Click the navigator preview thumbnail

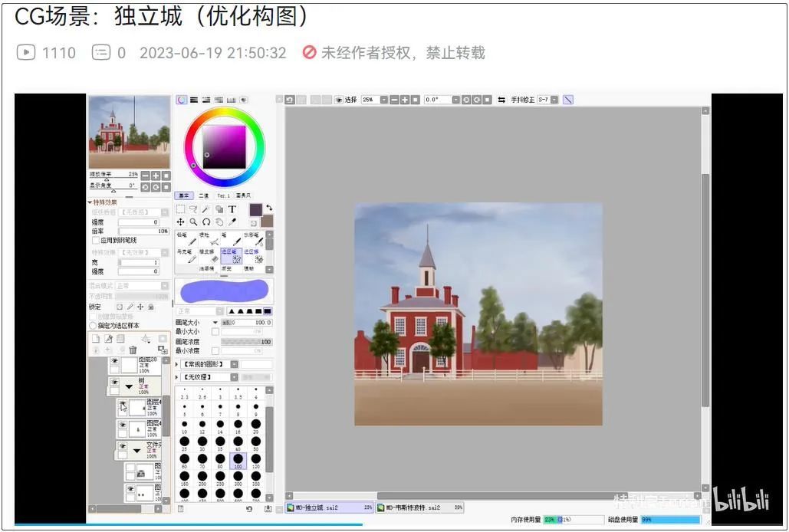coord(130,131)
